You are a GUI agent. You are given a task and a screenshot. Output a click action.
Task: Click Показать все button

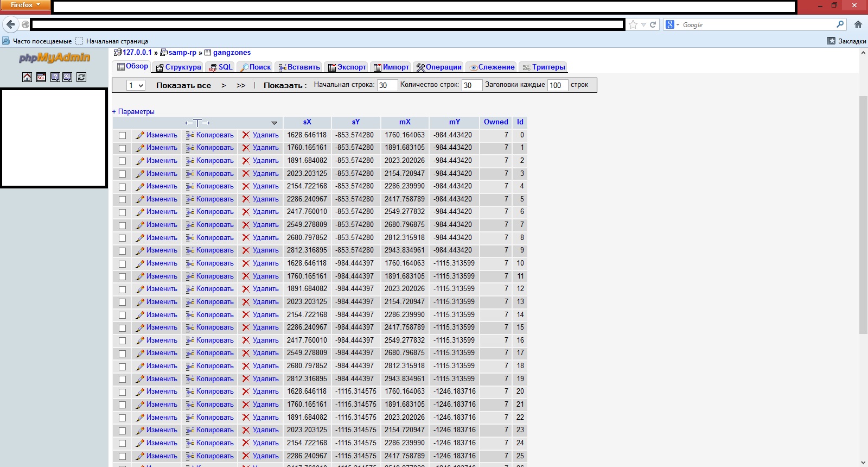(184, 85)
